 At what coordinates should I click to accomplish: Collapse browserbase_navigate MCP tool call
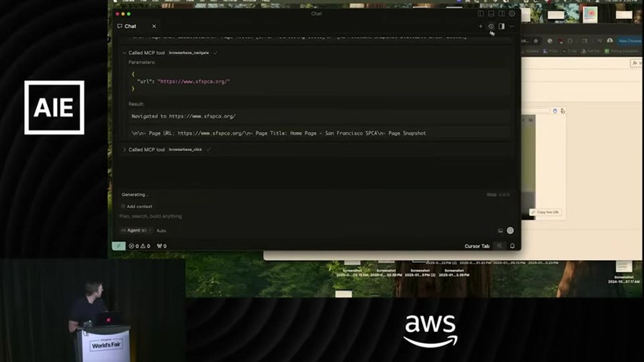tap(125, 53)
